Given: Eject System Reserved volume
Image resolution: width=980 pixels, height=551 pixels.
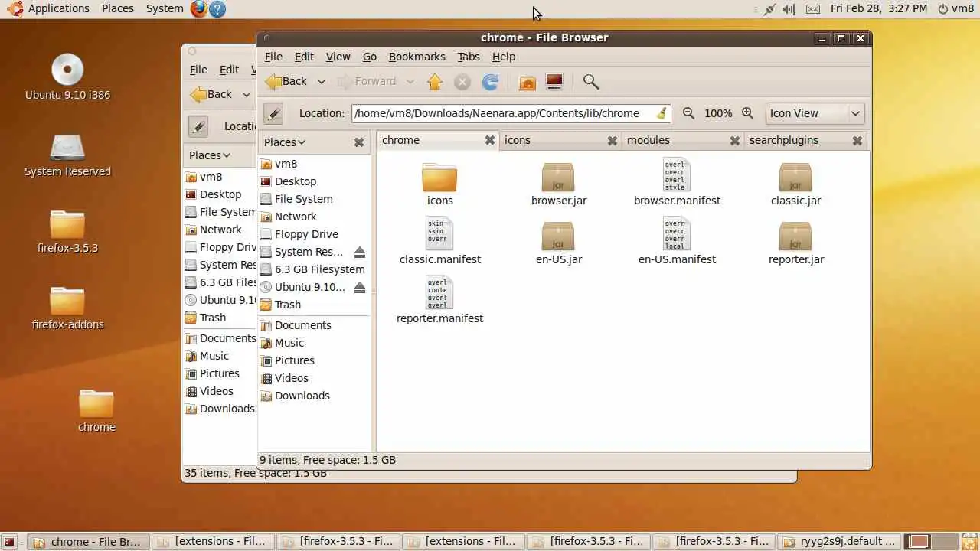Looking at the screenshot, I should (360, 252).
